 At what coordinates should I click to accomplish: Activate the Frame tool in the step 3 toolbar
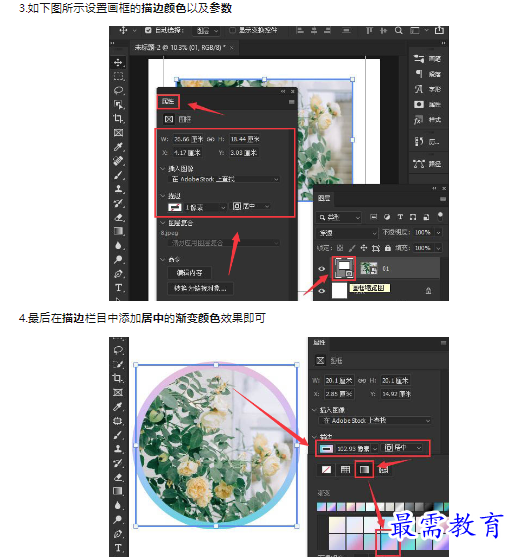pyautogui.click(x=118, y=133)
